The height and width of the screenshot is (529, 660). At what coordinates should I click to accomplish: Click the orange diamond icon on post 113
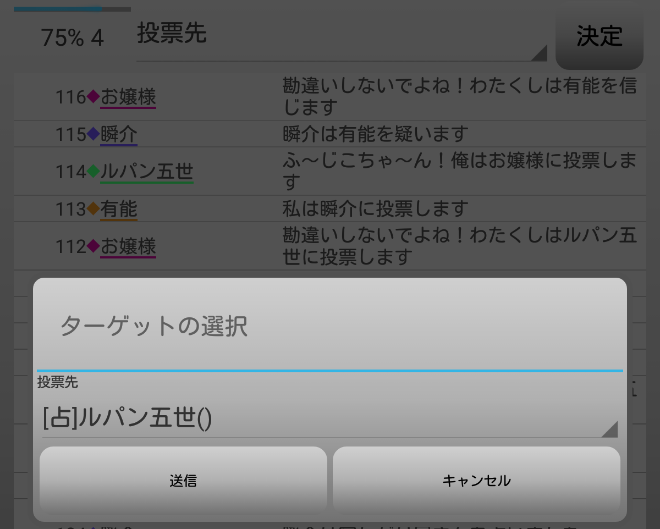(93, 208)
